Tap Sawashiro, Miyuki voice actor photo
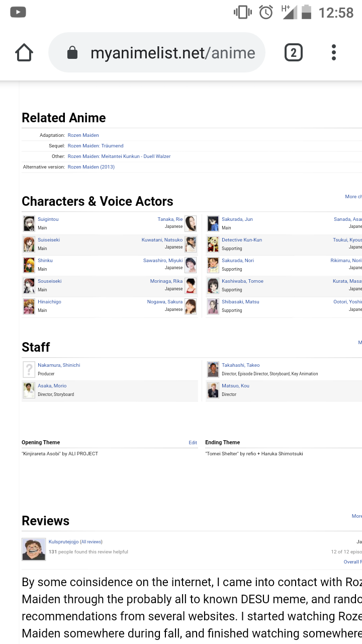The image size is (362, 644). coord(191,265)
